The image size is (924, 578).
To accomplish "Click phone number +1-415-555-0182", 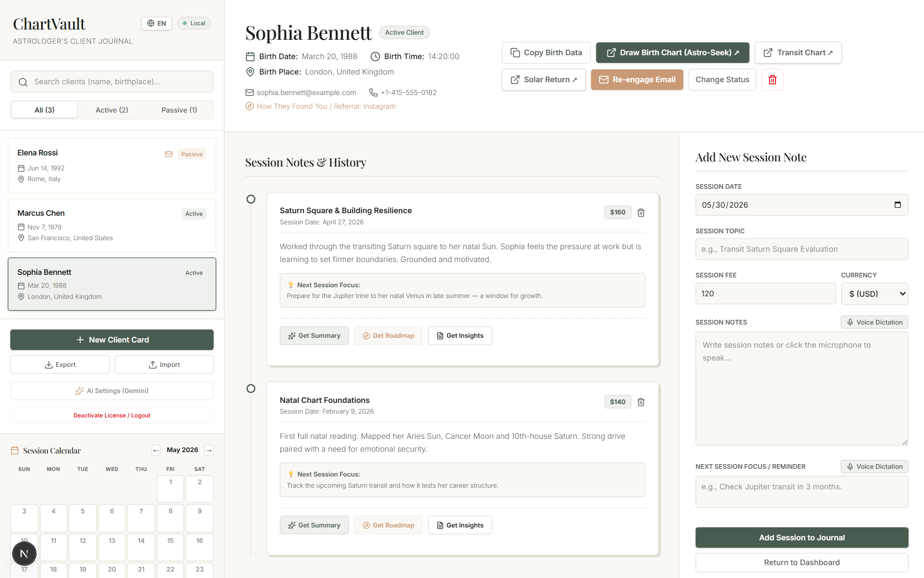I will [x=409, y=92].
